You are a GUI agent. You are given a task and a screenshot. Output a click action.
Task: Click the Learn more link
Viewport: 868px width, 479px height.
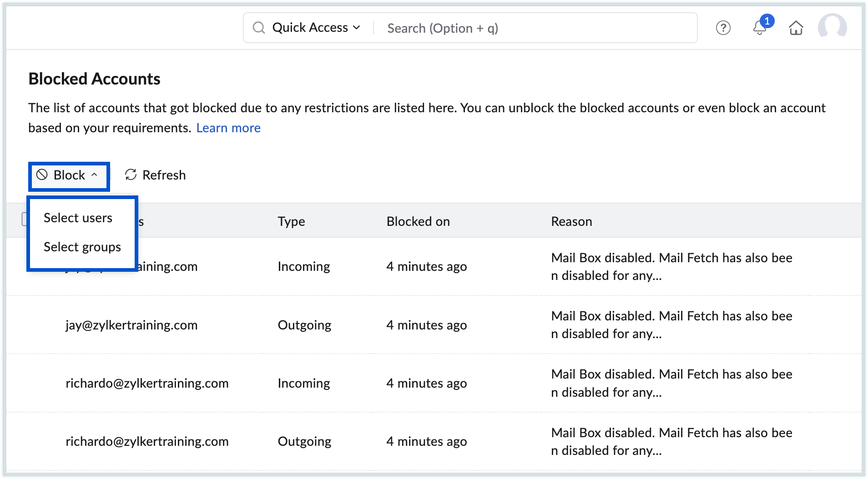(228, 128)
